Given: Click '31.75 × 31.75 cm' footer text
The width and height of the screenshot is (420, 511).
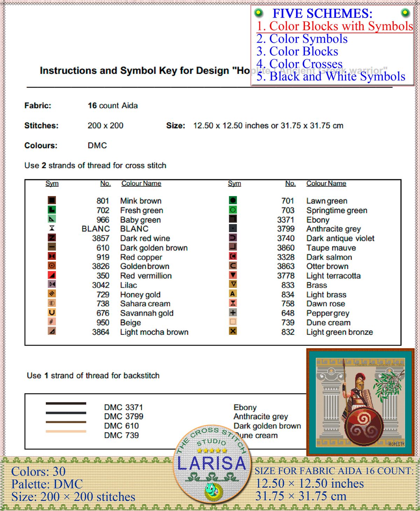Looking at the screenshot, I should [x=301, y=496].
